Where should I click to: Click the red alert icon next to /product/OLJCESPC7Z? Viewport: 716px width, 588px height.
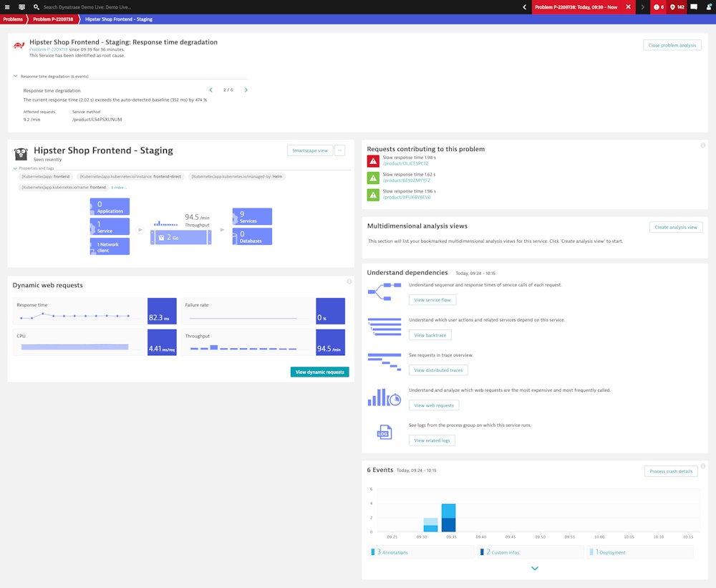click(x=372, y=160)
